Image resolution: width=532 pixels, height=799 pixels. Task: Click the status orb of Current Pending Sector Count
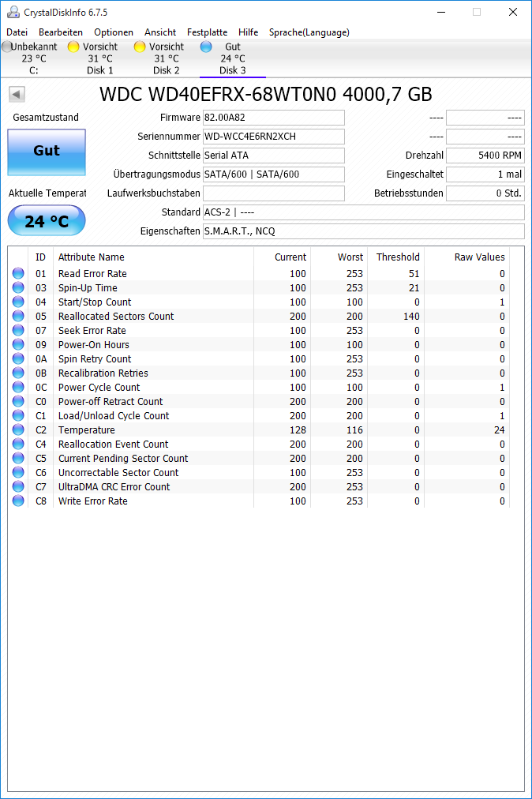pos(18,459)
